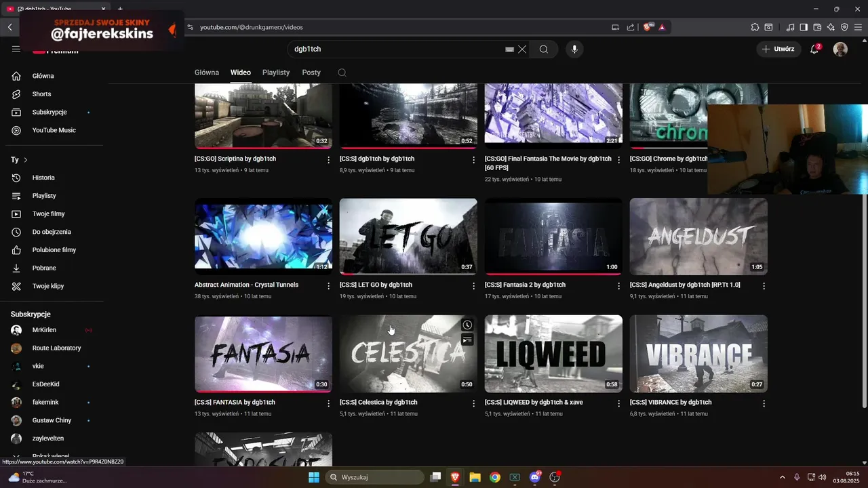Open Discord from the taskbar
The width and height of the screenshot is (868, 488).
(535, 477)
